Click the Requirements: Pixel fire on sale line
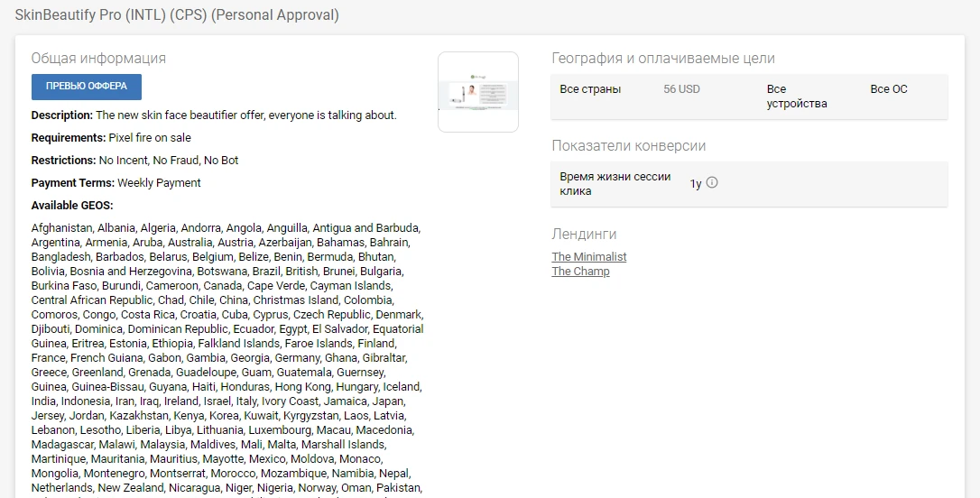Viewport: 980px width, 498px height. coord(111,137)
